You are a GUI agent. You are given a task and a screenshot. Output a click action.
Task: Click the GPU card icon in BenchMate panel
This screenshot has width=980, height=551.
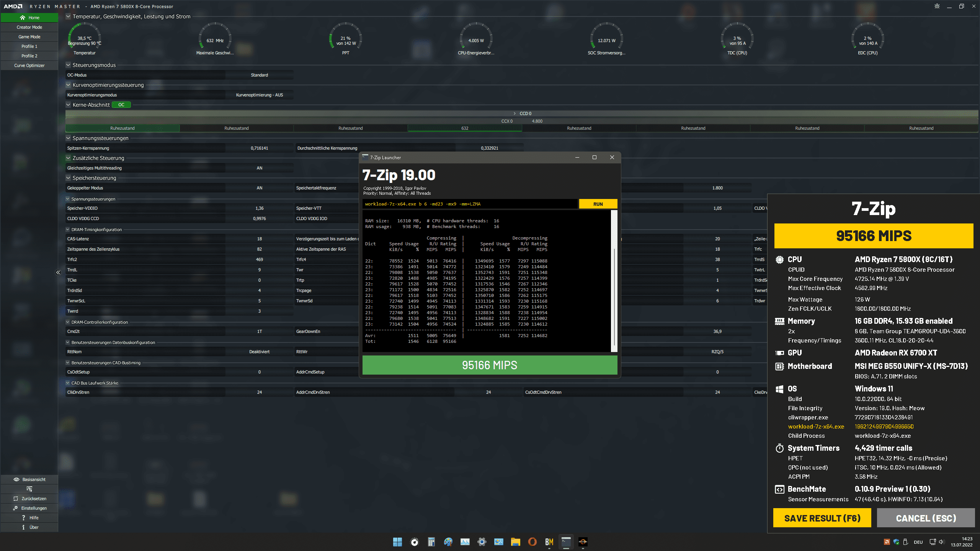[x=779, y=353]
